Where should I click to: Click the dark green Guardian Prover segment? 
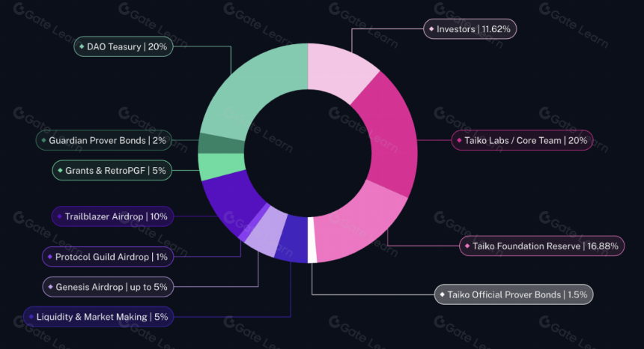click(x=221, y=143)
